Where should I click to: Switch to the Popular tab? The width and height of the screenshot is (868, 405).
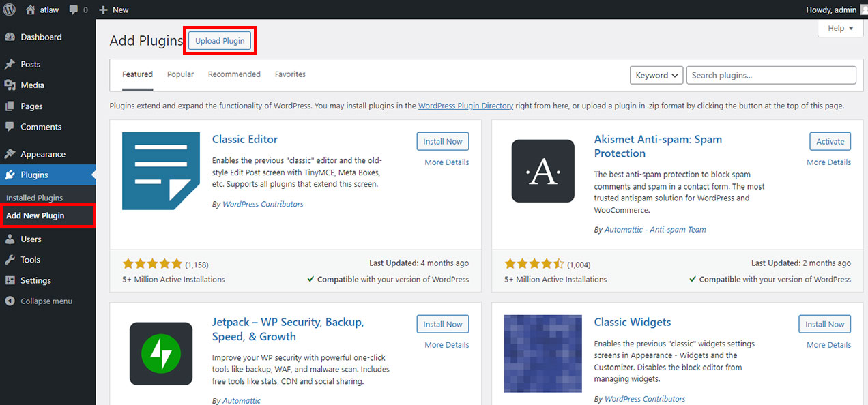(x=180, y=74)
